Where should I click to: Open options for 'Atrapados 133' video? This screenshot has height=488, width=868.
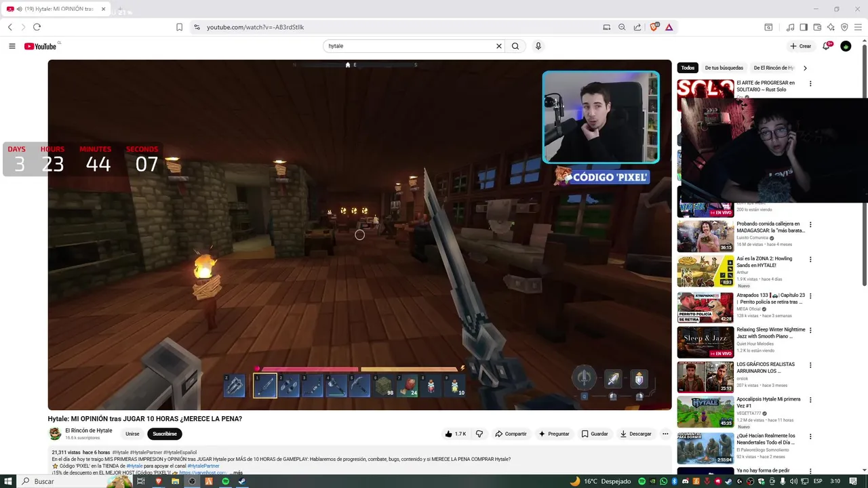[810, 296]
